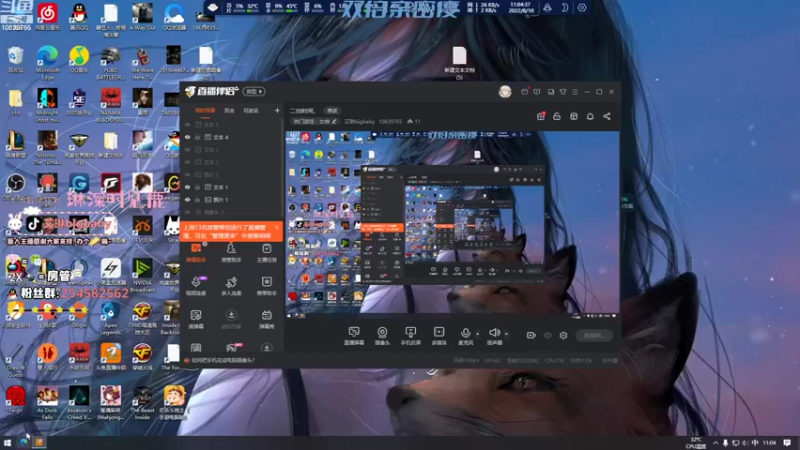This screenshot has height=450, width=800.
Task: Open the 视频连麦 tool
Action: click(196, 286)
